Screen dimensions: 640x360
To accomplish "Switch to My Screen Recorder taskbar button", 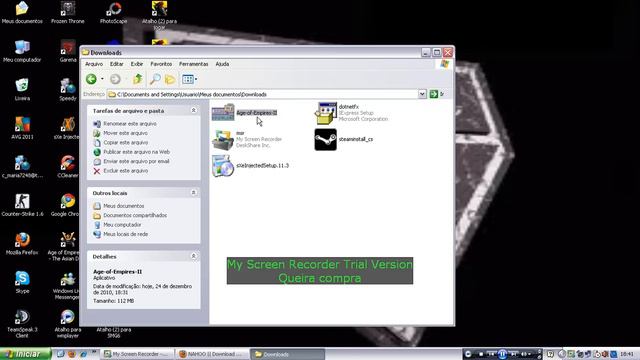I will tap(138, 354).
